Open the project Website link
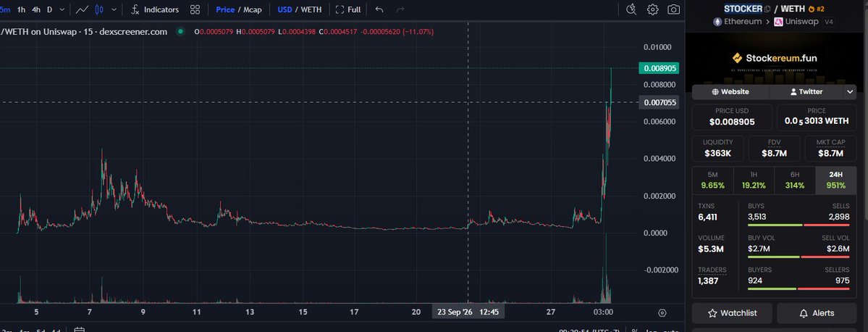The height and width of the screenshot is (332, 868). 730,91
